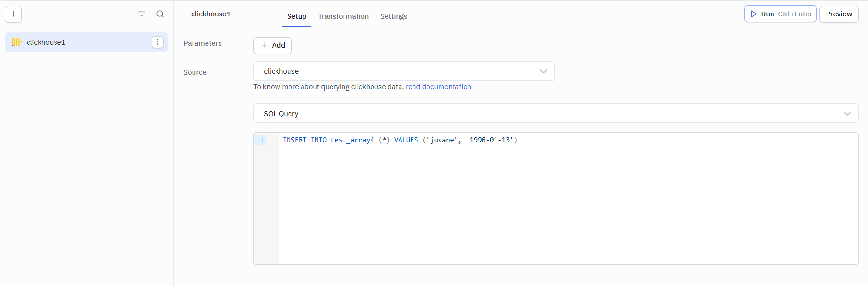Add a new parameter
The width and height of the screenshot is (868, 286).
[273, 45]
